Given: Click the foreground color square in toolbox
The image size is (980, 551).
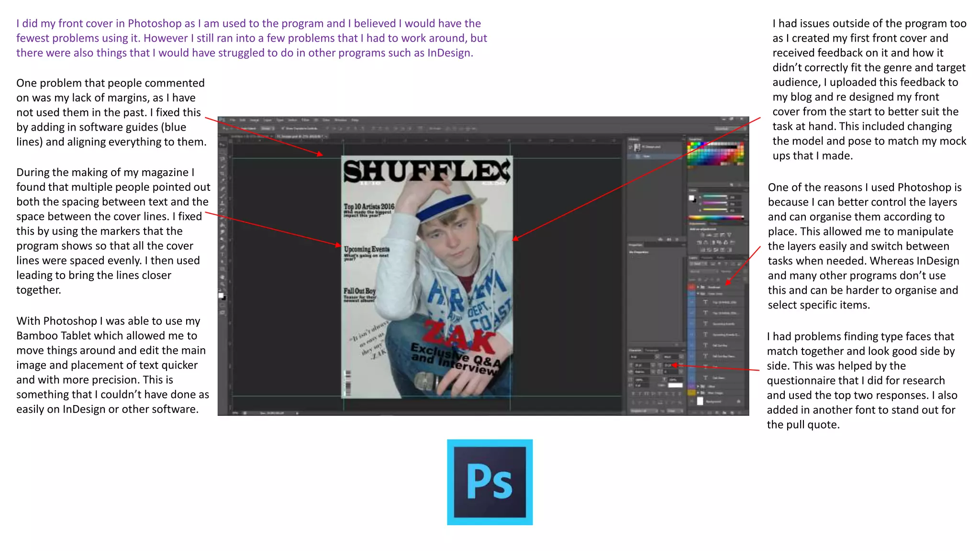Looking at the screenshot, I should pos(221,295).
